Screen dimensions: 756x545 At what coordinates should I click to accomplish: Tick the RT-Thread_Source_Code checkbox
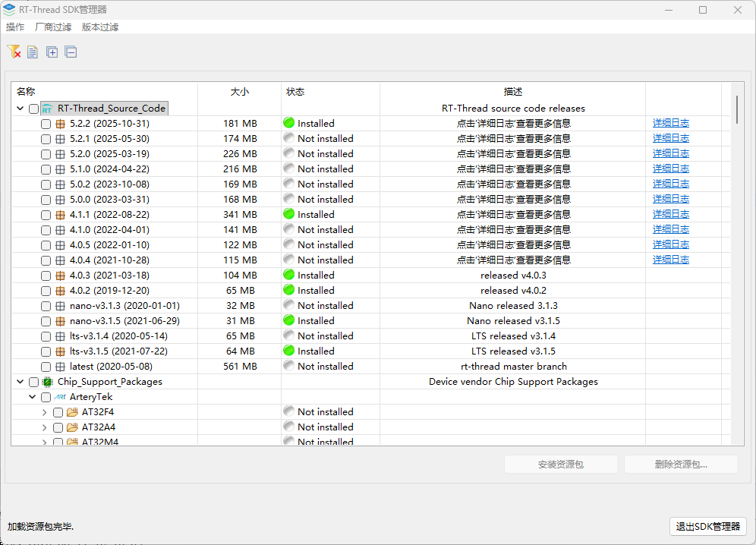(33, 109)
